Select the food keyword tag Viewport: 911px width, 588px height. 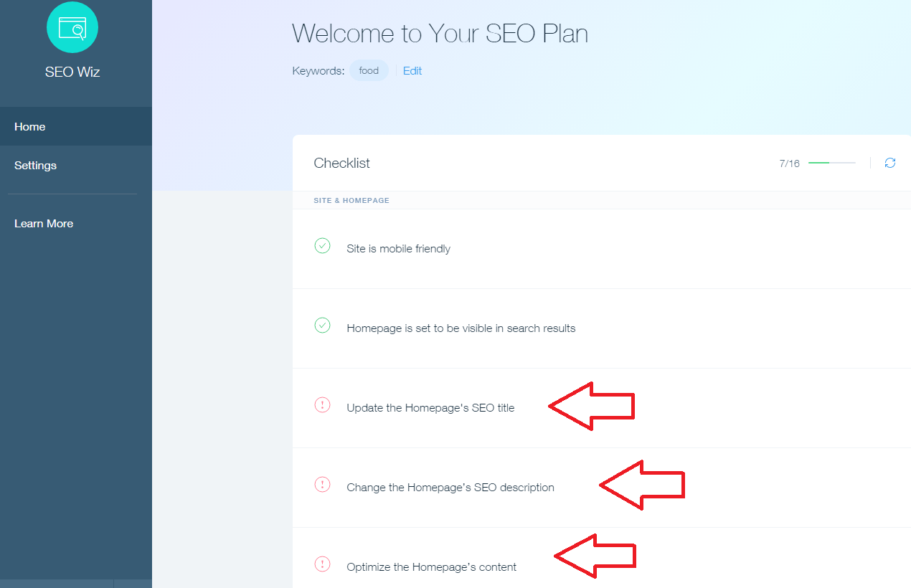pos(369,70)
